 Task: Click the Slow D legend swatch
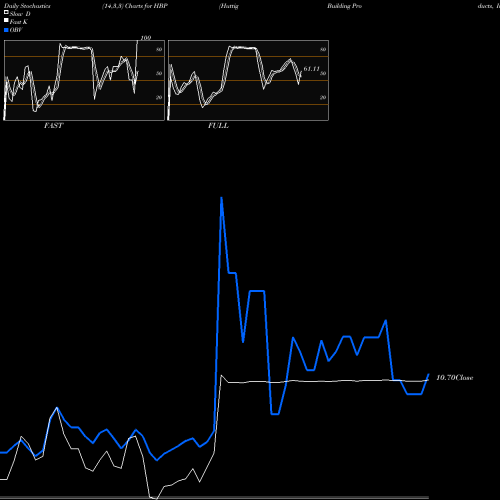(x=6, y=13)
